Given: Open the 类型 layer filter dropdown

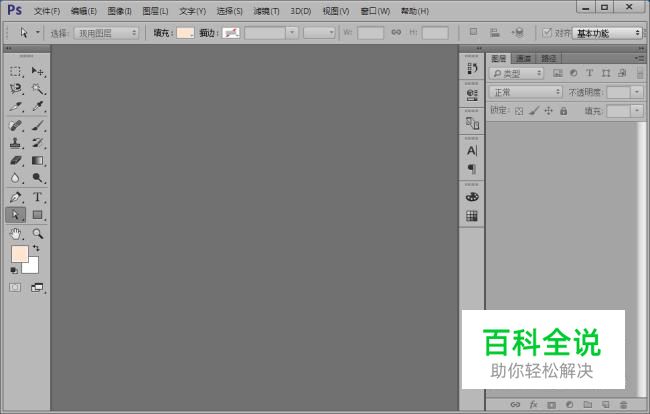Looking at the screenshot, I should point(516,74).
